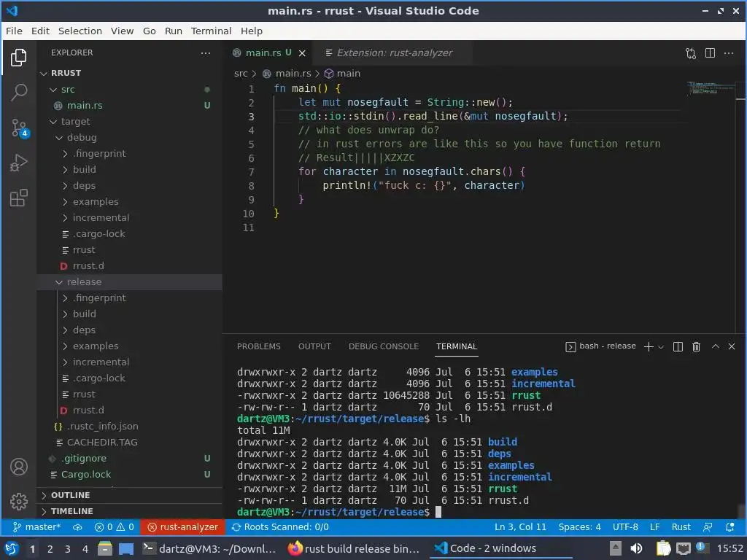Open the Manage gear icon
747x560 pixels.
click(x=18, y=502)
